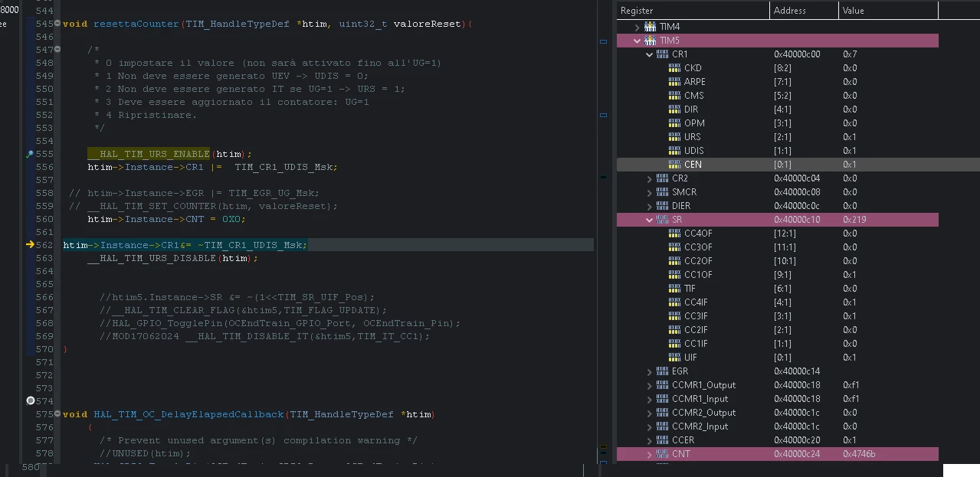Image resolution: width=980 pixels, height=477 pixels.
Task: Click the DIR bitfield icon
Action: [674, 109]
